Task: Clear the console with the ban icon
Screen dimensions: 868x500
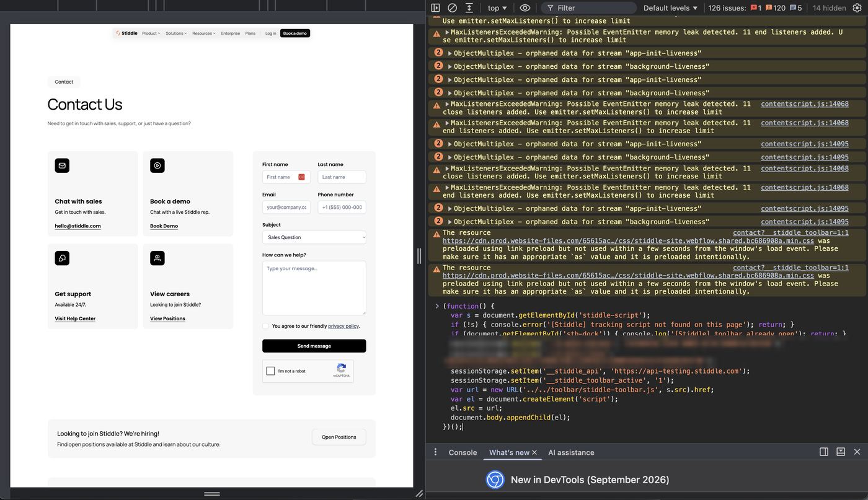Action: [452, 8]
